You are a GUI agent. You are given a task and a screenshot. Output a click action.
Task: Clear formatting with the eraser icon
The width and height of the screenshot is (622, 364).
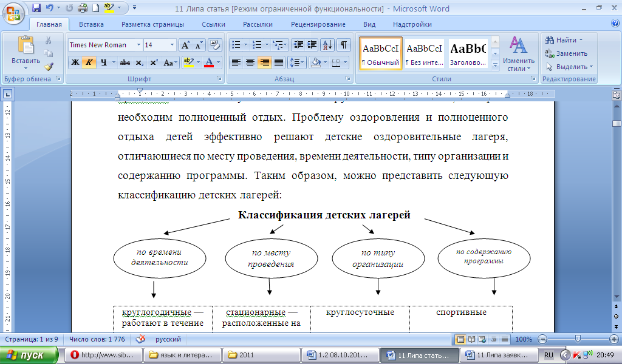(214, 45)
